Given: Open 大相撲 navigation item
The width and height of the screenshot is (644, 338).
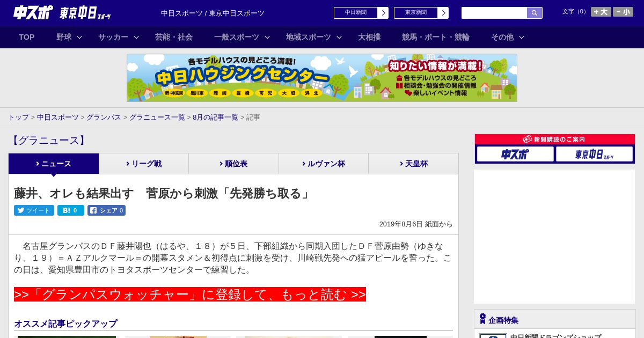Looking at the screenshot, I should click(369, 37).
